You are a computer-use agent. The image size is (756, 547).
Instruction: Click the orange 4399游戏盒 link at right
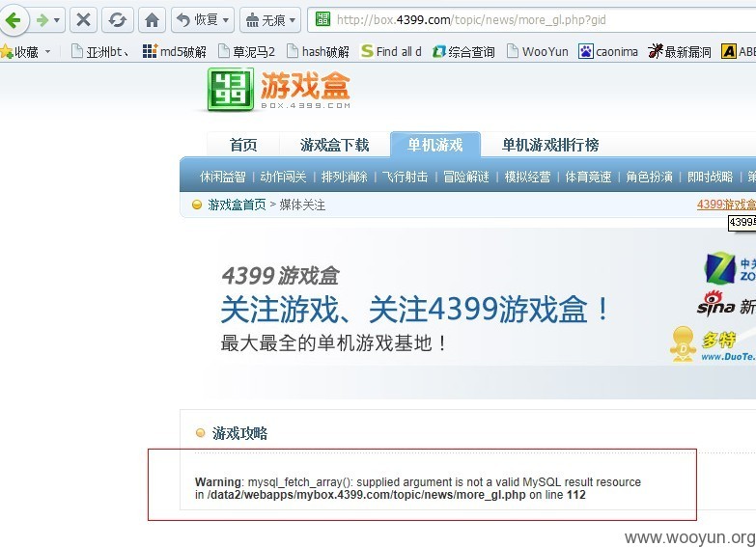(x=726, y=205)
